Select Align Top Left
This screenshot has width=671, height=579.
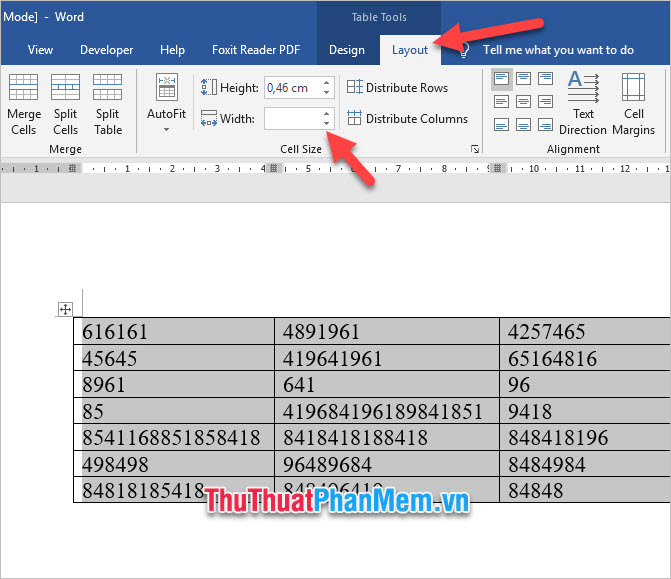(501, 79)
